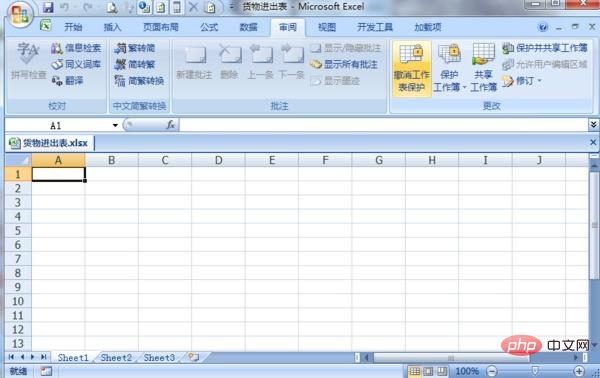This screenshot has width=600, height=378.
Task: Click inside the formula bar input
Action: (383, 125)
